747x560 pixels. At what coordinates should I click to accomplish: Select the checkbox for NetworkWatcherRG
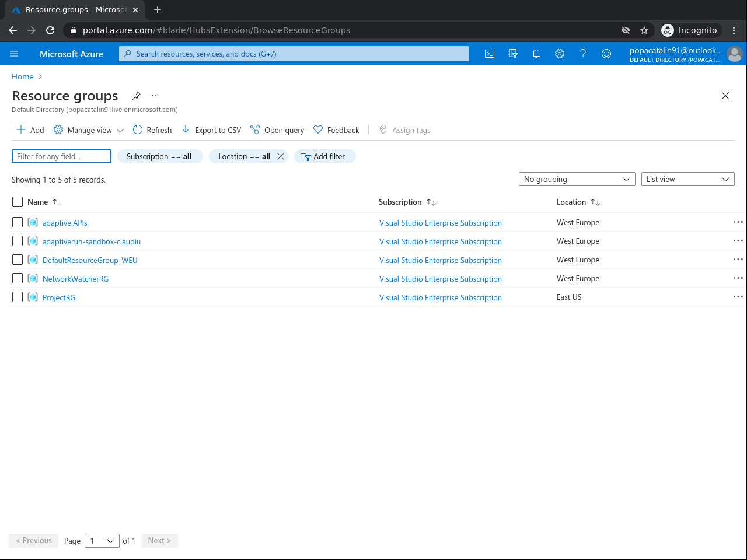click(17, 278)
